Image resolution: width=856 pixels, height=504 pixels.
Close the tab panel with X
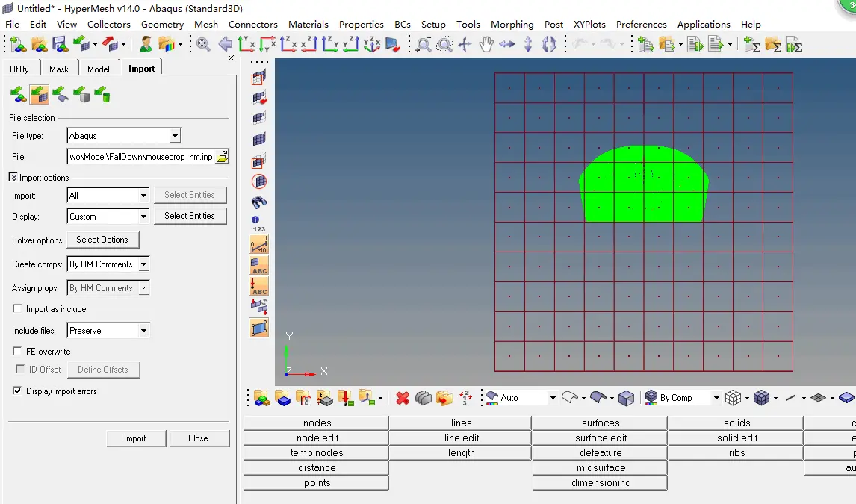pyautogui.click(x=231, y=57)
